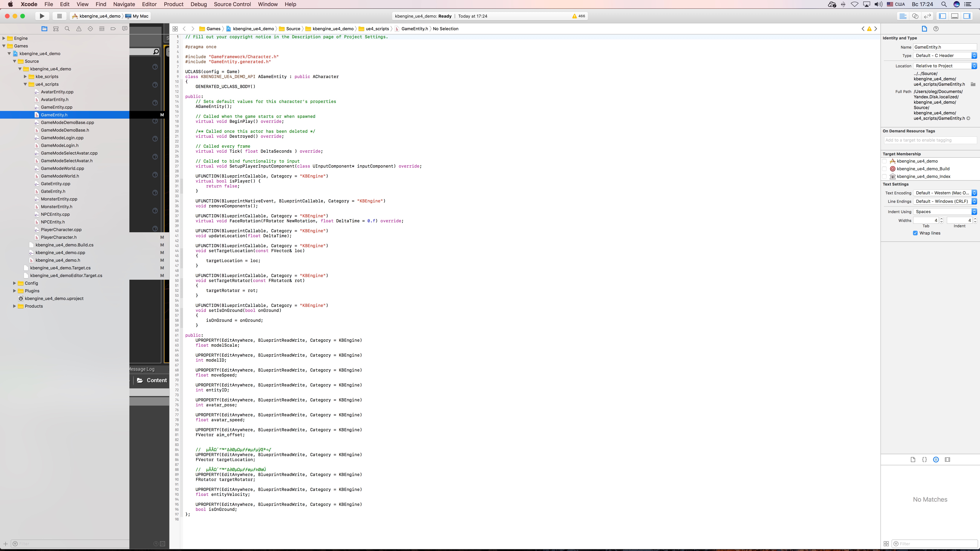Expand the Plugins folder
980x551 pixels.
15,291
